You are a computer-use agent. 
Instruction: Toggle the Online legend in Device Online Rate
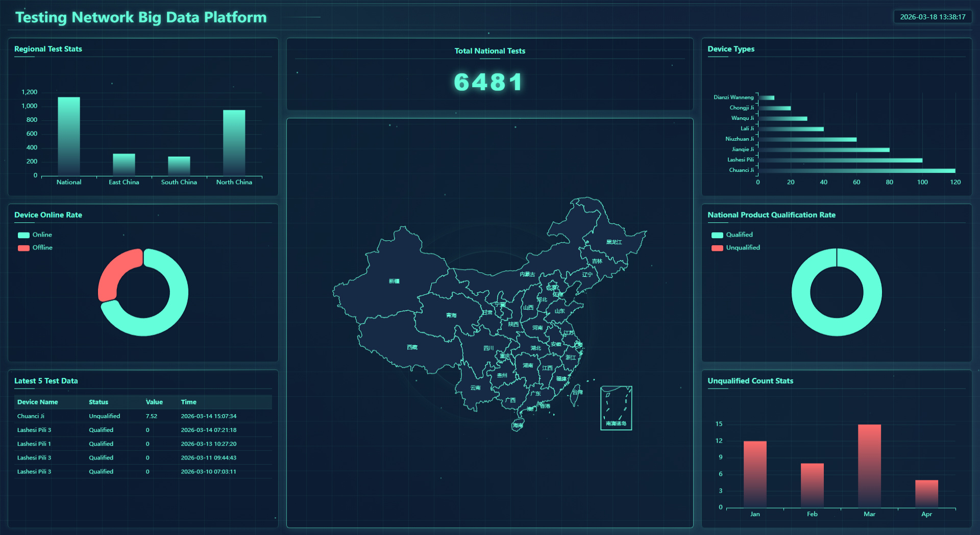(35, 235)
